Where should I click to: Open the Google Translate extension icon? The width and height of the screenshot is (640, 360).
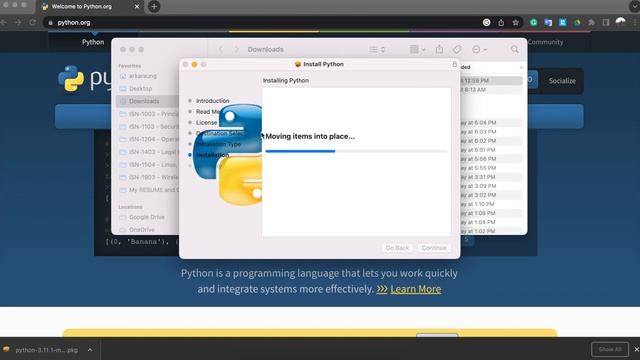548,22
